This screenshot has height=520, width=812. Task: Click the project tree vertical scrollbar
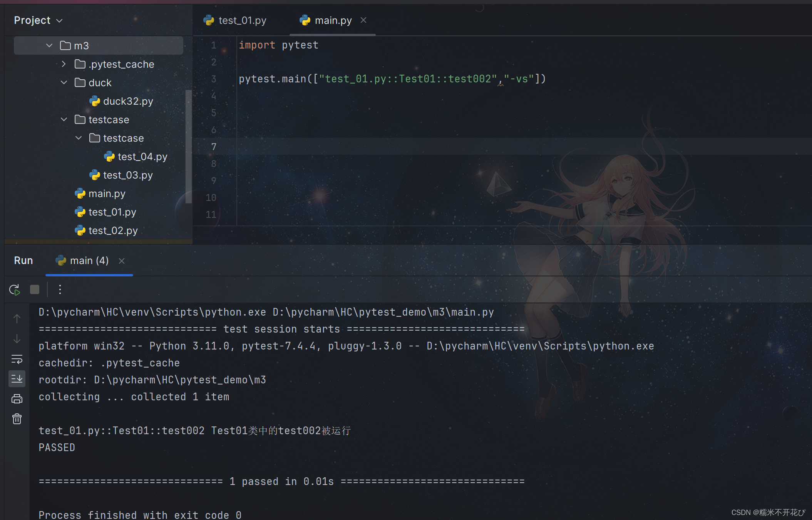tap(188, 146)
